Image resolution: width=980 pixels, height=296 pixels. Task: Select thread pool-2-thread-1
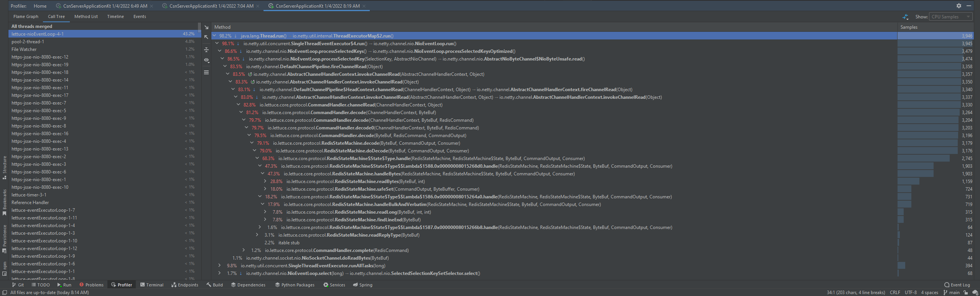coord(103,42)
